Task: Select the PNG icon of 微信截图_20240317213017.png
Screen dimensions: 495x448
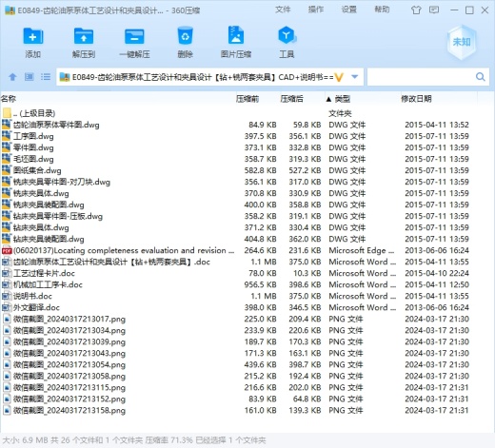Action: (7, 319)
